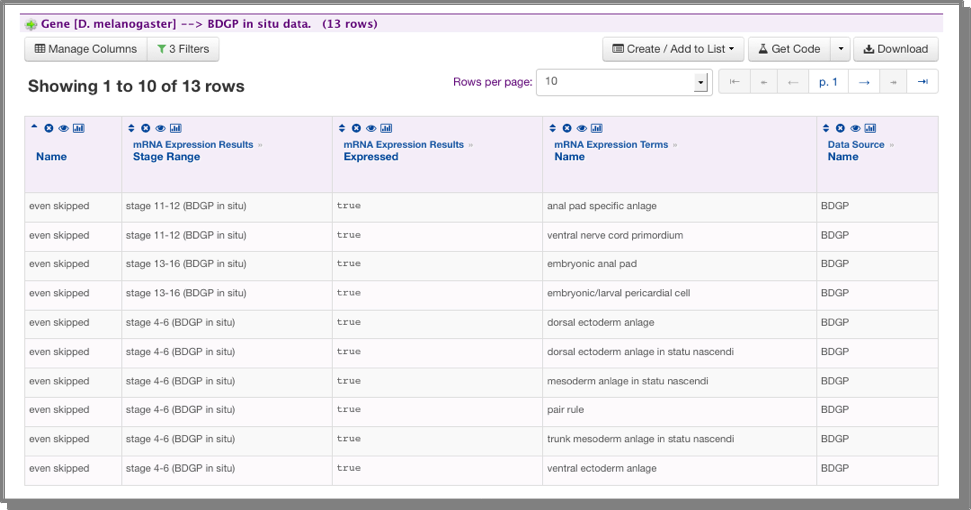Go to the next page
Image resolution: width=971 pixels, height=510 pixels.
(x=864, y=82)
